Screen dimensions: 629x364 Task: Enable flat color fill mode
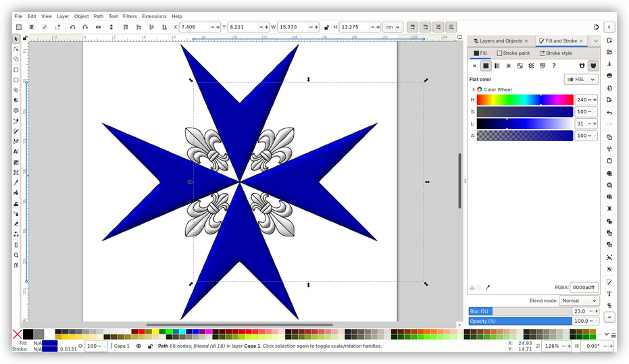click(x=486, y=66)
